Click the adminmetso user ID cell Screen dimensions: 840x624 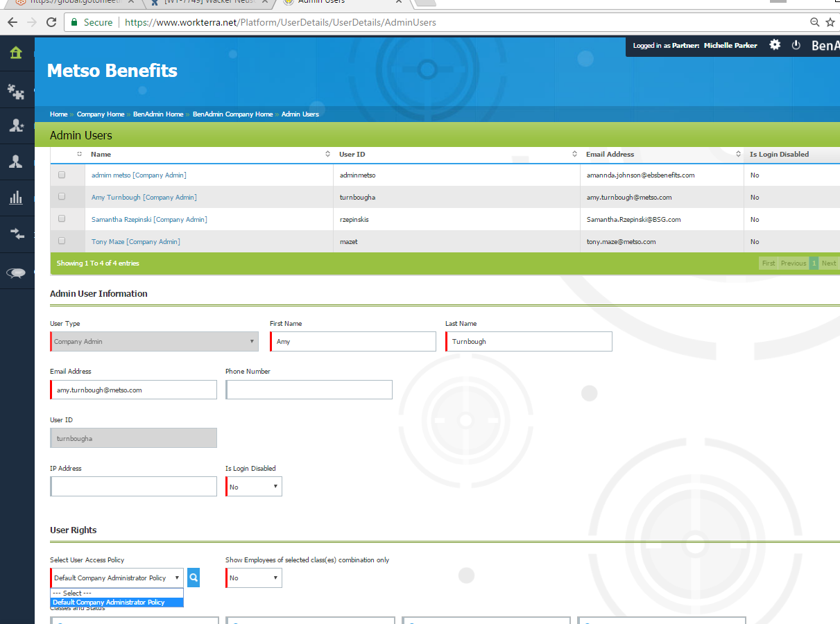[357, 175]
